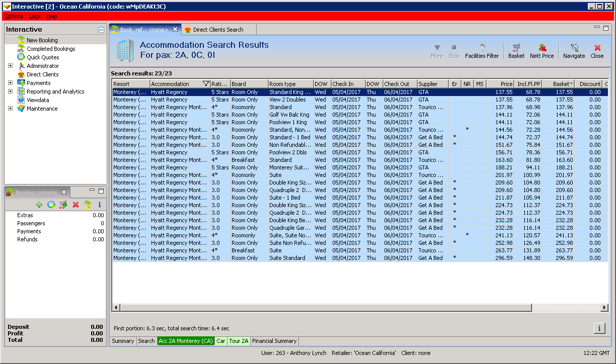Click the info button below the results table
The width and height of the screenshot is (616, 364).
599,328
